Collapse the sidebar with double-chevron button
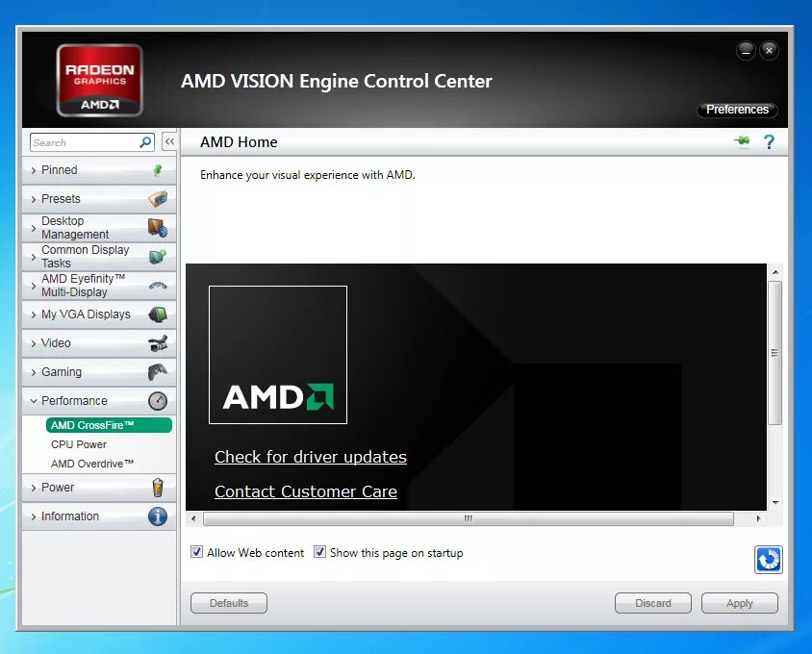The width and height of the screenshot is (812, 654). click(169, 141)
